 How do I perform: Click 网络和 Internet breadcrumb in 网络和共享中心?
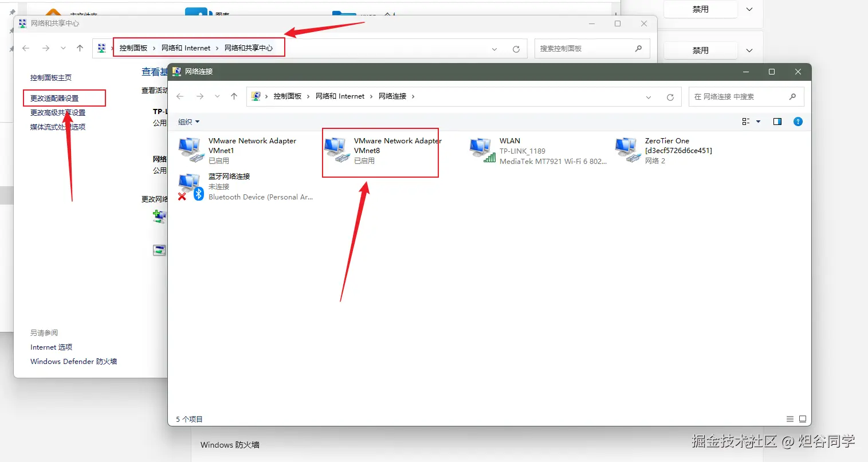pyautogui.click(x=186, y=48)
